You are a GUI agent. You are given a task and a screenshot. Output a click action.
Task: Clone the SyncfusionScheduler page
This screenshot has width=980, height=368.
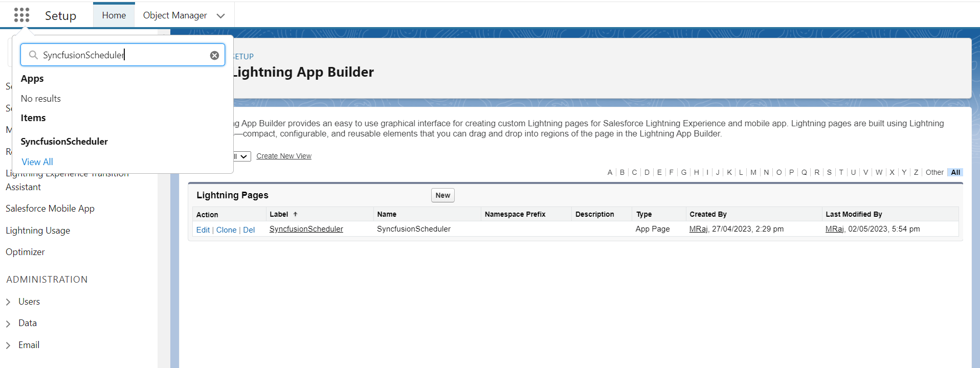point(227,230)
